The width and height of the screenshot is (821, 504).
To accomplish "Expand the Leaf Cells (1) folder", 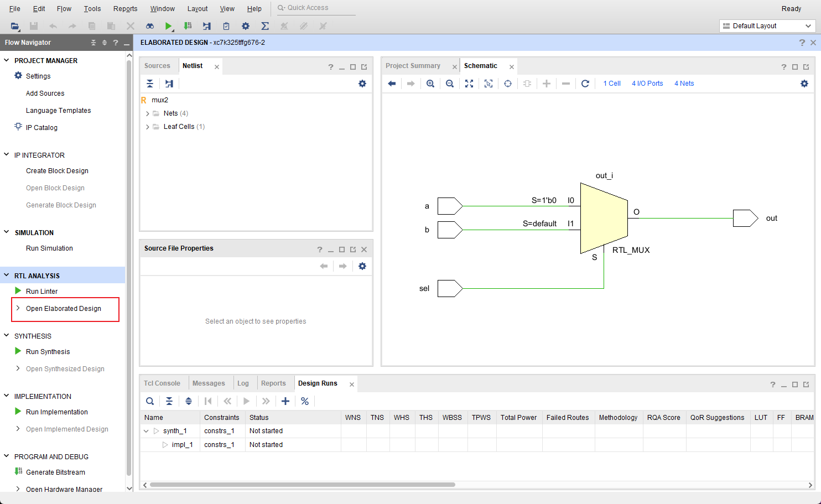I will tap(148, 127).
